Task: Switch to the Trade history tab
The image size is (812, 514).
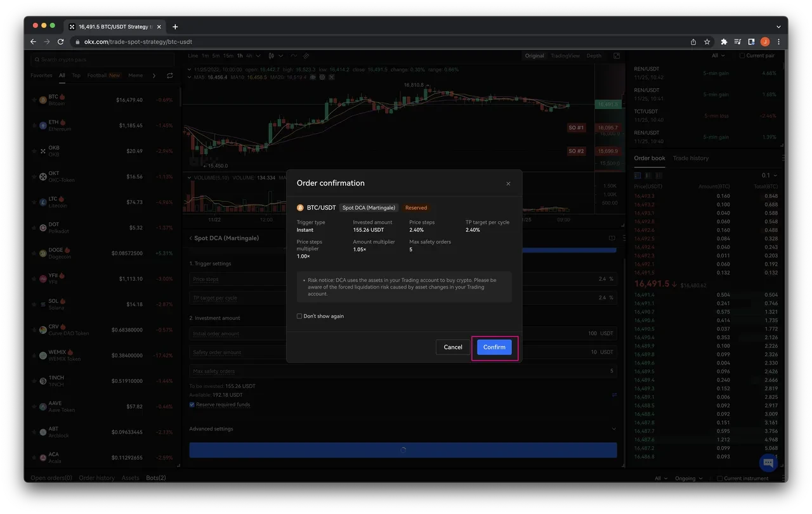Action: [x=690, y=158]
